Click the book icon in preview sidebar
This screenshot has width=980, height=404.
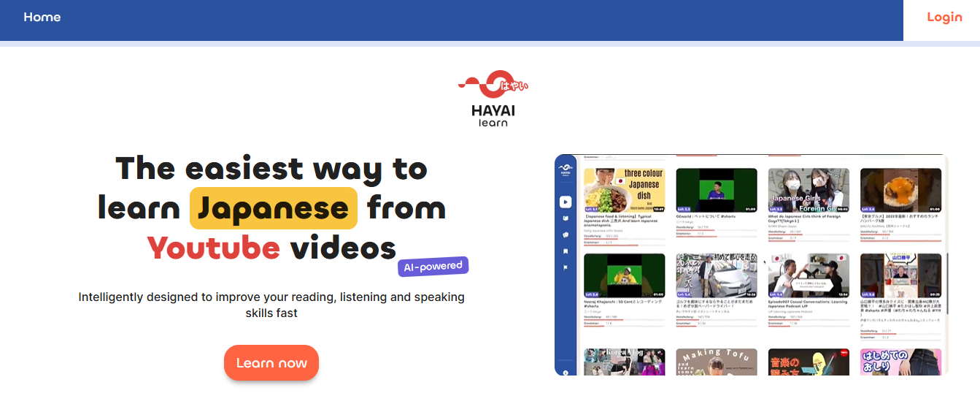pyautogui.click(x=566, y=218)
